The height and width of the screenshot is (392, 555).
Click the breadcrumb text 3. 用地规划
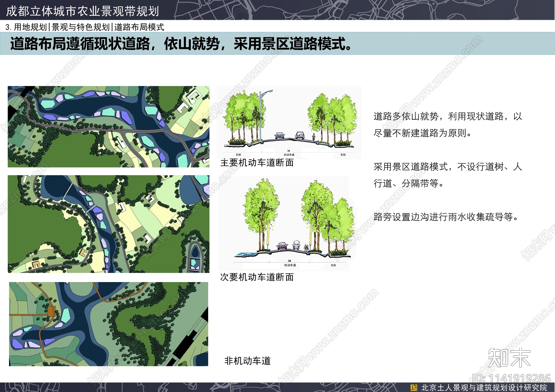click(26, 27)
